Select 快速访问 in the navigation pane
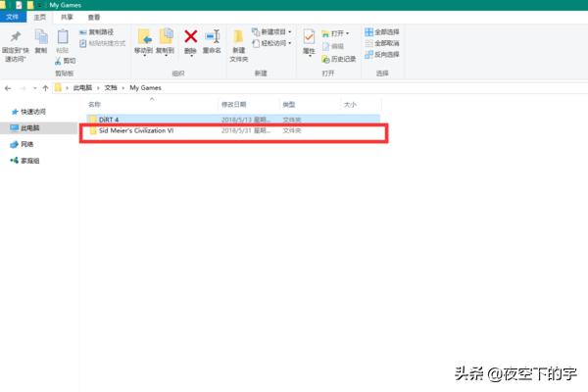 [28, 112]
